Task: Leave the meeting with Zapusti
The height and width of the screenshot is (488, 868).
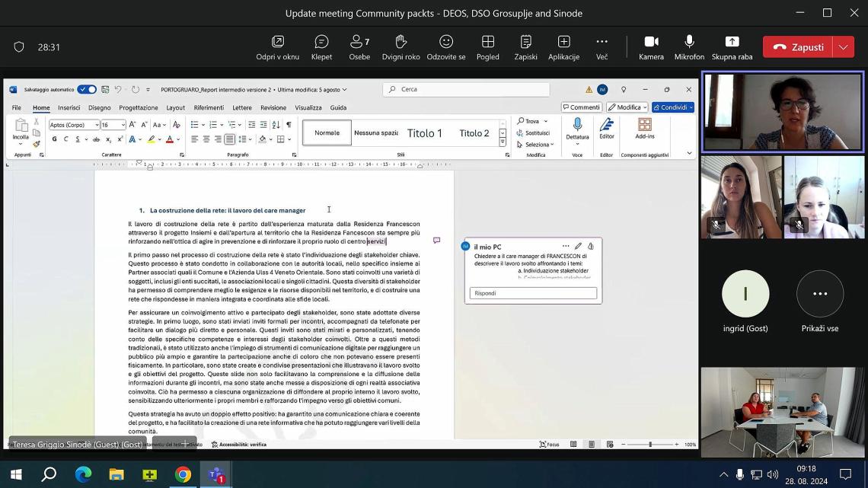Action: 798,47
